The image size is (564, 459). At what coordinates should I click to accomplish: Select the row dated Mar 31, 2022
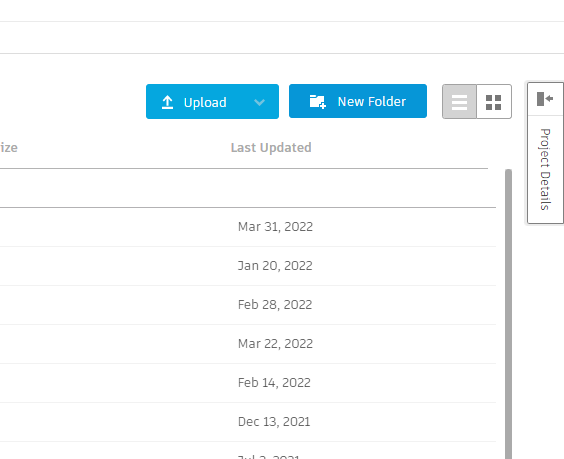[x=248, y=227]
